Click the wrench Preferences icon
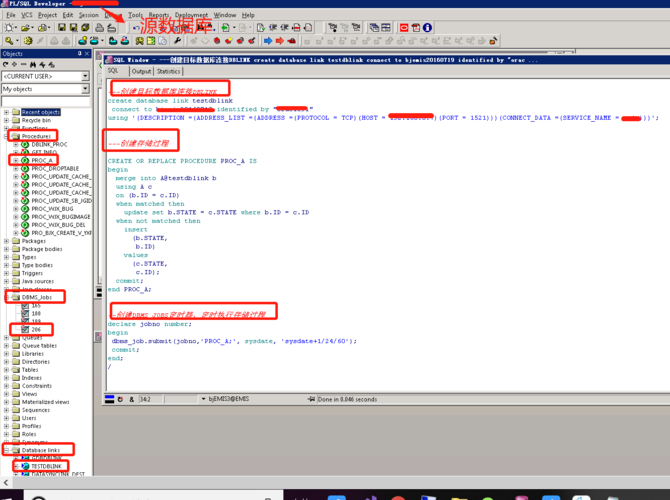The image size is (670, 500). pos(177,41)
